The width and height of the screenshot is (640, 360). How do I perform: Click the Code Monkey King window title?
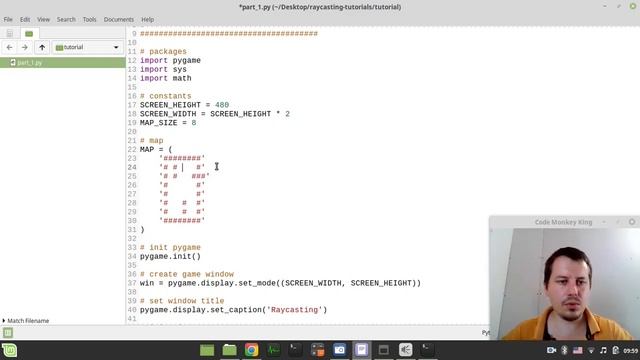click(x=563, y=222)
